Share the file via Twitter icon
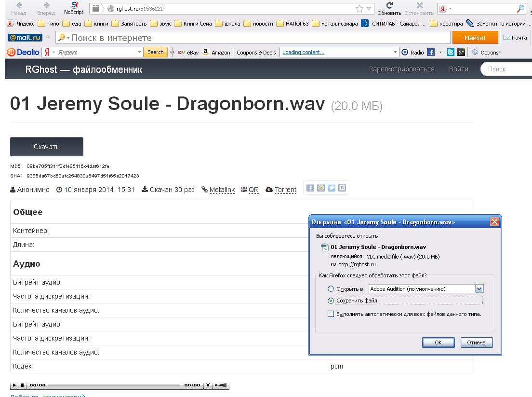Image resolution: width=532 pixels, height=397 pixels. coord(332,188)
